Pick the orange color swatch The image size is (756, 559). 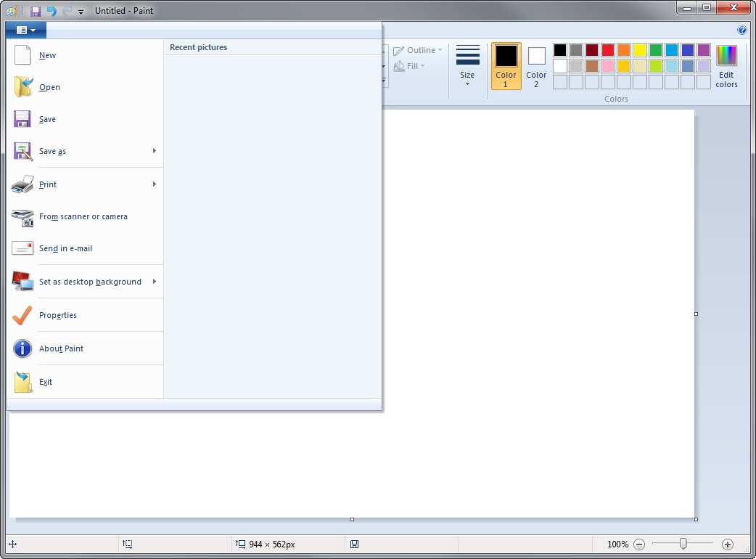click(624, 49)
